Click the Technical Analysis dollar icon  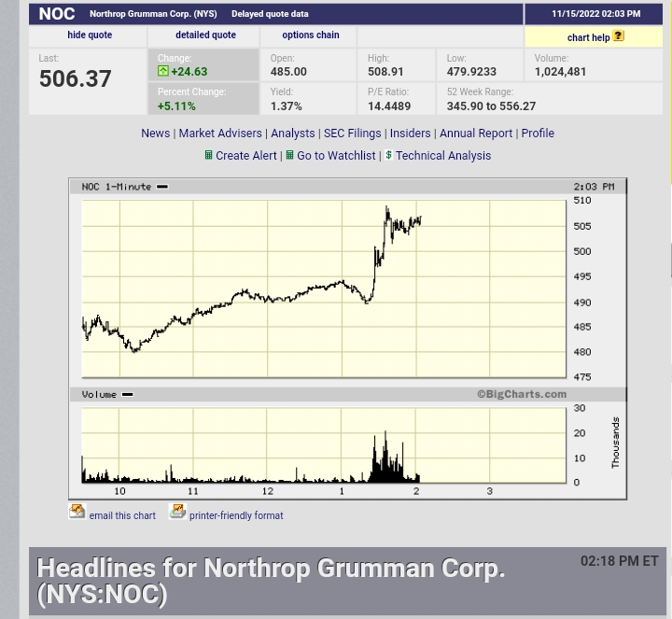[x=388, y=155]
